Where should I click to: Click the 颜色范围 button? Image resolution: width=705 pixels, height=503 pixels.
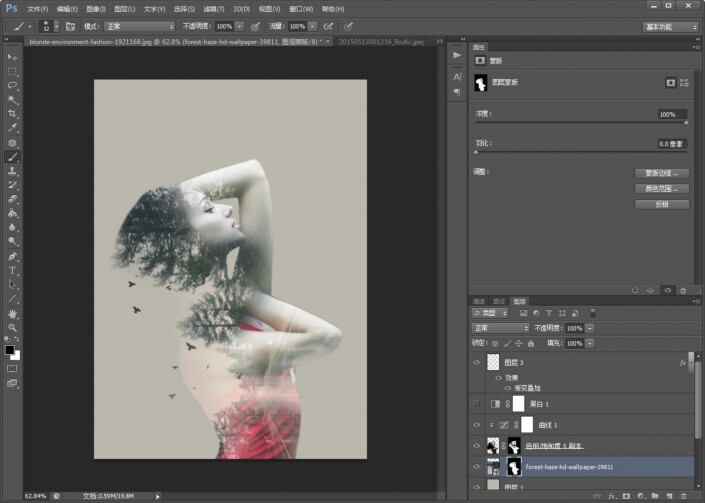tap(661, 188)
